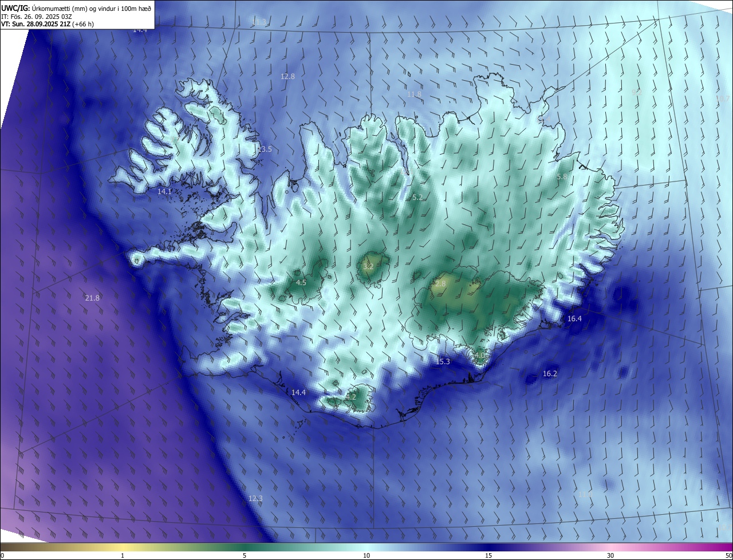Image resolution: width=733 pixels, height=560 pixels.
Task: Click the 5.2 value in north-central highlands
Action: [x=417, y=197]
